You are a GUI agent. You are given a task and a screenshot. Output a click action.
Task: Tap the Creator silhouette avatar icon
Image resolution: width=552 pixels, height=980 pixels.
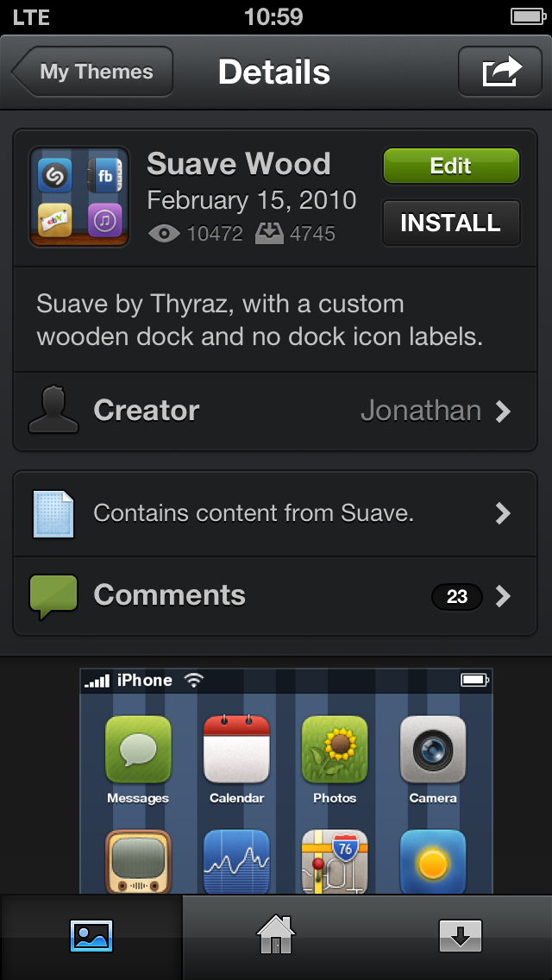click(x=53, y=410)
